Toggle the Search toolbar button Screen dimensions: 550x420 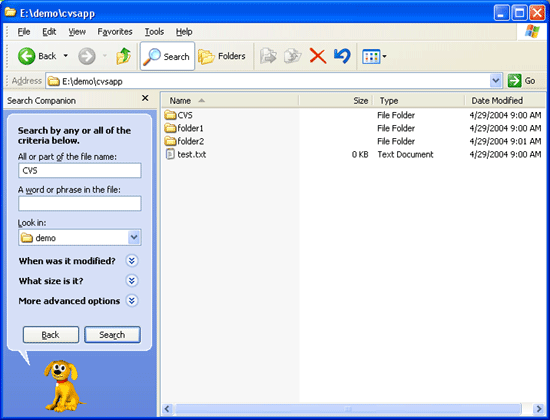tap(167, 56)
